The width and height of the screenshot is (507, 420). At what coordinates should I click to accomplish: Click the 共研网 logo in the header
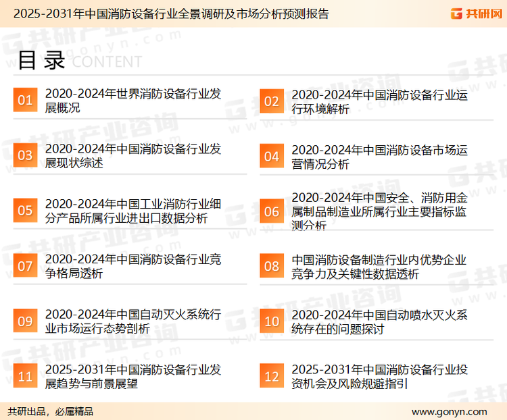(x=477, y=14)
